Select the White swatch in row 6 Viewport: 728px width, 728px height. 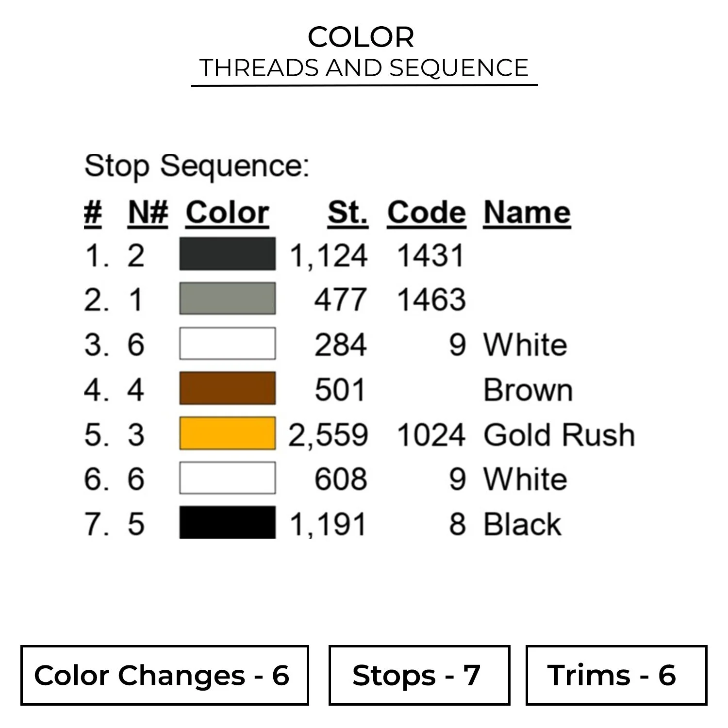(227, 478)
